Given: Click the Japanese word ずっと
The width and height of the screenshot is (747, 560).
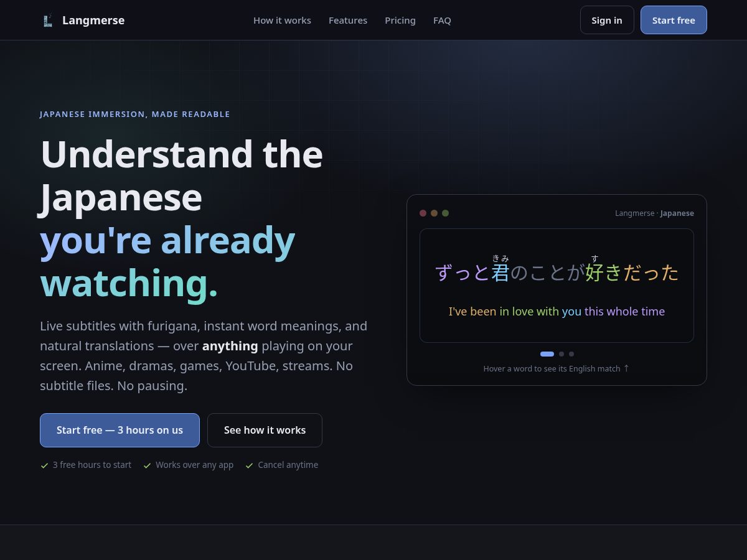Looking at the screenshot, I should (x=463, y=273).
